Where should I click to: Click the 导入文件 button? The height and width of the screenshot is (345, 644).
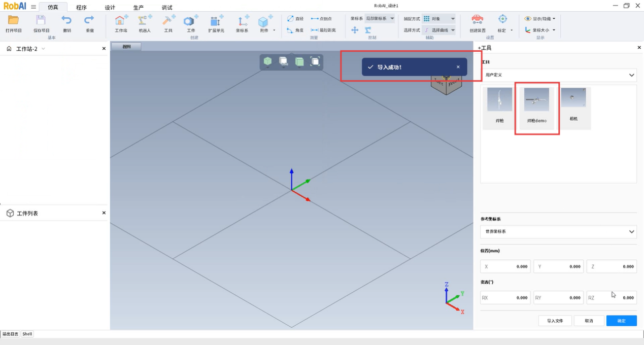click(555, 321)
